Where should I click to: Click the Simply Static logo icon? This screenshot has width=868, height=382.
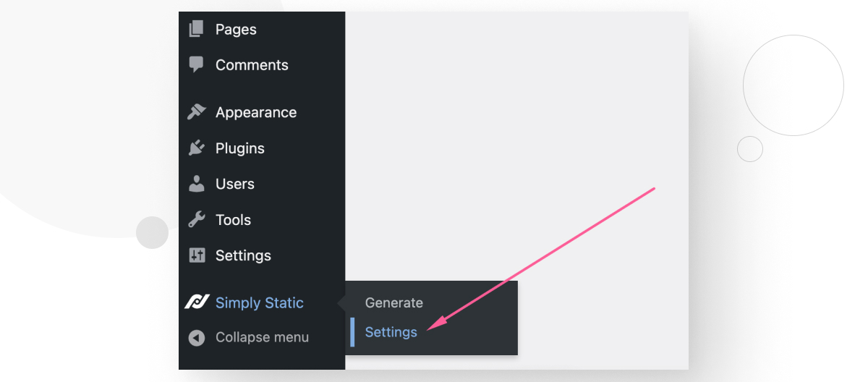[196, 302]
